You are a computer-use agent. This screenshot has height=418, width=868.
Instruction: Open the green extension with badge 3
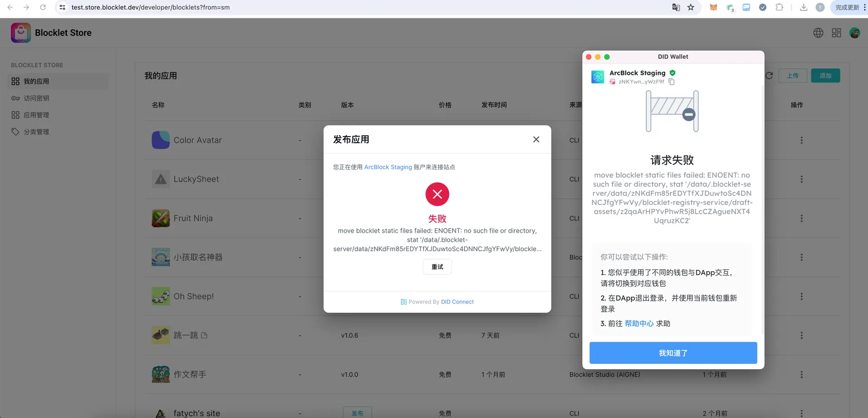coord(730,8)
